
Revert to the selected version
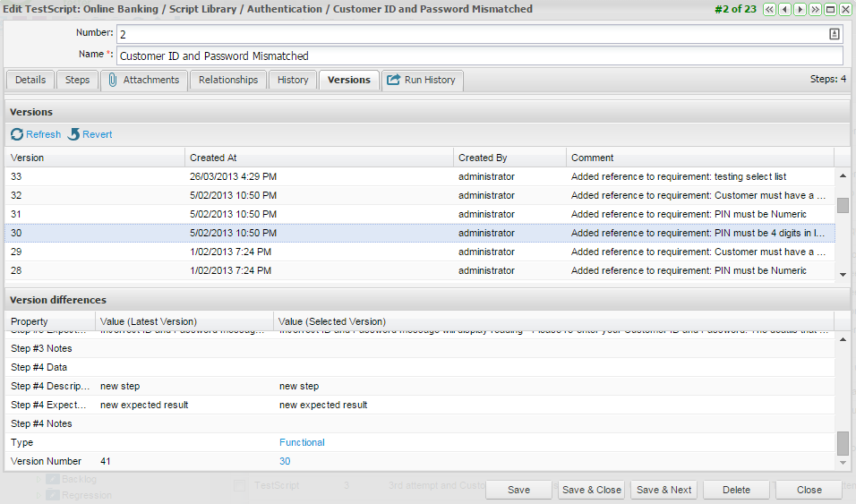coord(90,134)
